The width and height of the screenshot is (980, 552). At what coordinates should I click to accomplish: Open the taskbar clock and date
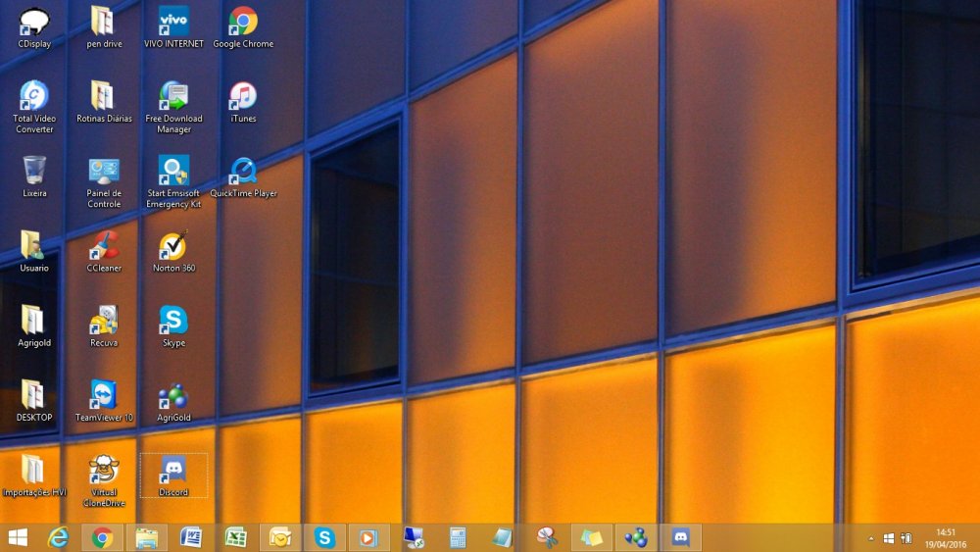[x=945, y=537]
